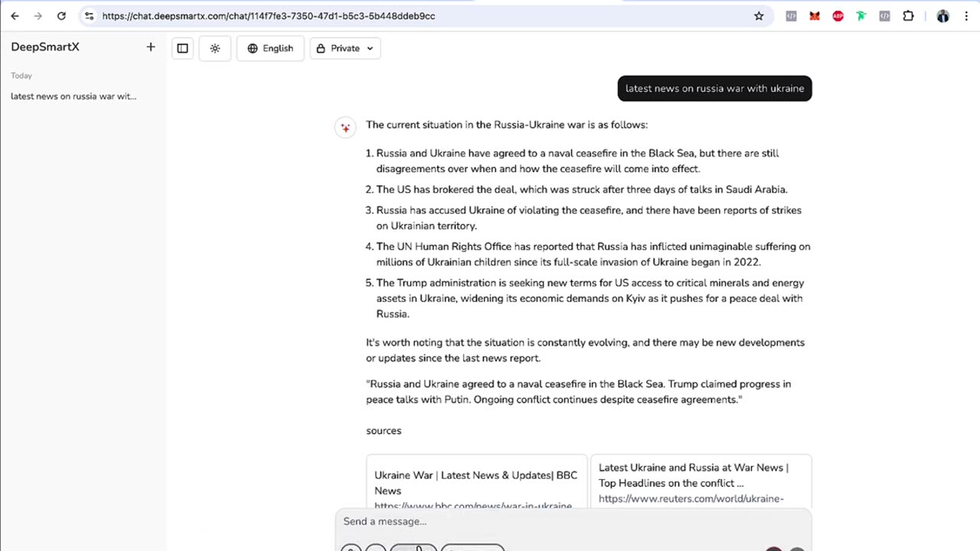Start a new chat with plus icon
This screenshot has height=551, width=980.
coord(151,47)
